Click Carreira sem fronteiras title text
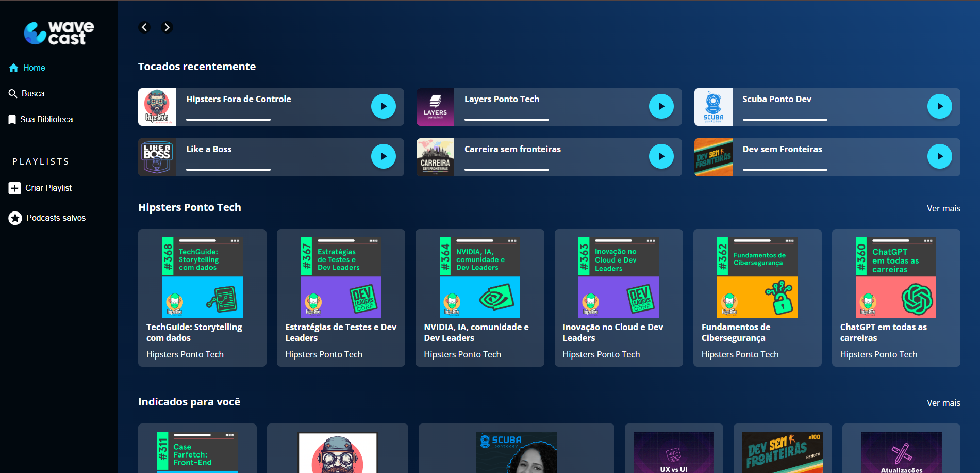980x473 pixels. pyautogui.click(x=512, y=149)
